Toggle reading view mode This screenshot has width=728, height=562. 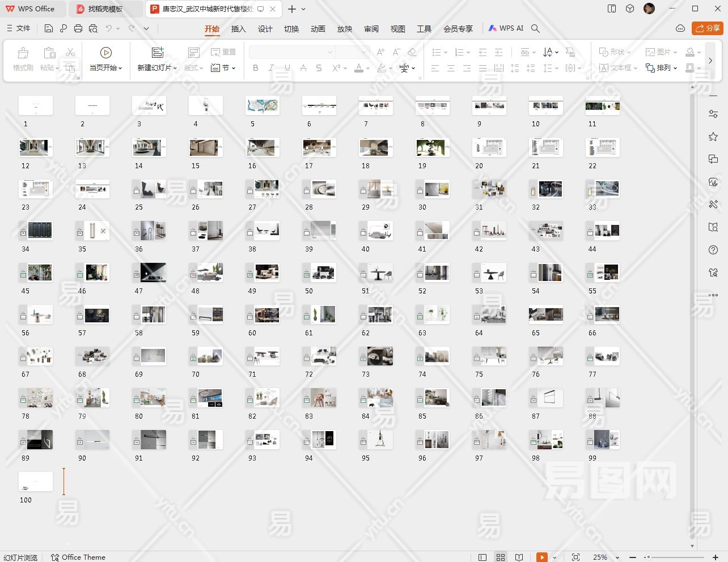coord(519,557)
